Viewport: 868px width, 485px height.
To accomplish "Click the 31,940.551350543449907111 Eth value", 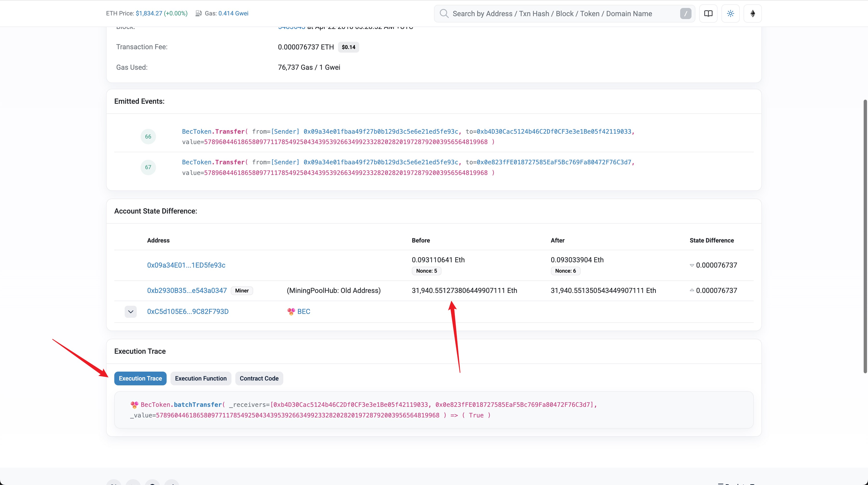I will pyautogui.click(x=604, y=290).
